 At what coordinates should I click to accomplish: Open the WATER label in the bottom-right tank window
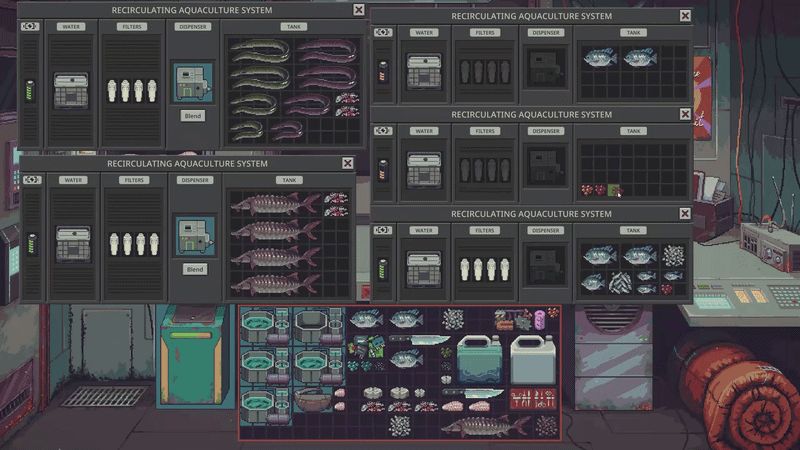[424, 231]
